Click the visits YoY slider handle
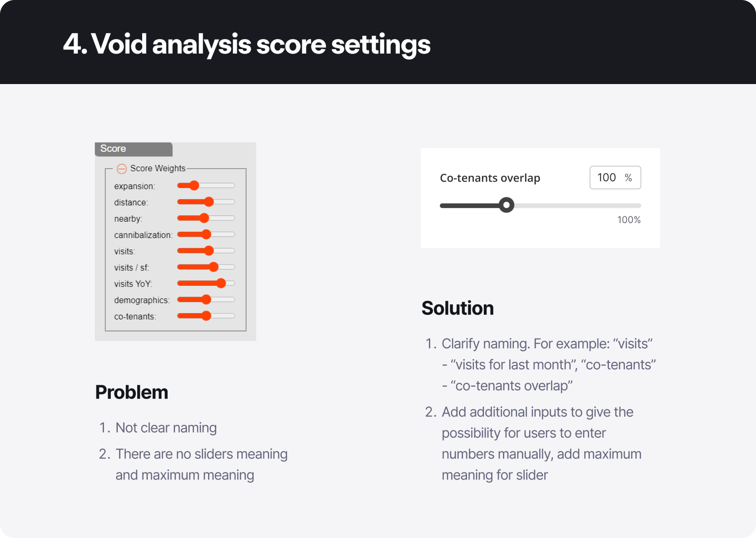The width and height of the screenshot is (756, 538). (x=220, y=283)
